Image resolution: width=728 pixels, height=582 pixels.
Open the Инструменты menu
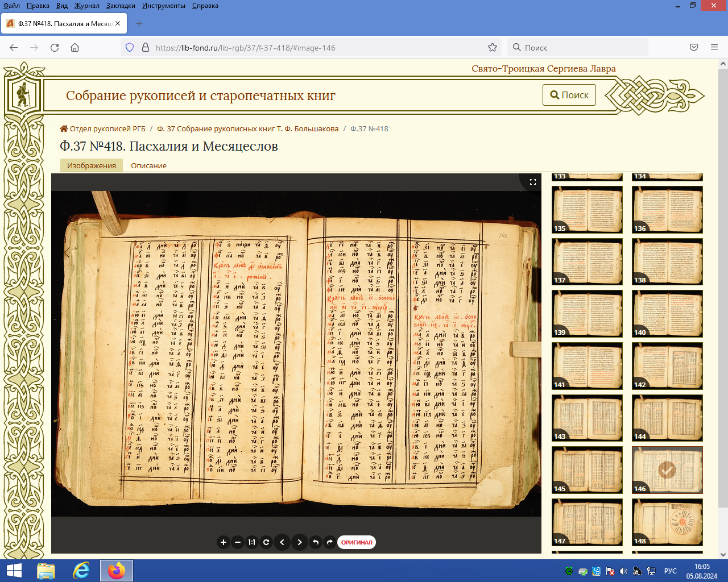tap(164, 6)
